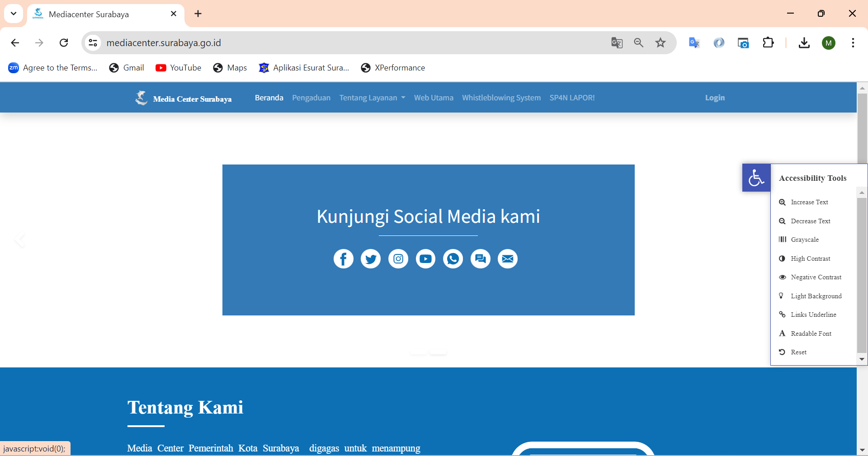Screen dimensions: 868x456
Task: Open the Maps bookmark
Action: pos(230,68)
